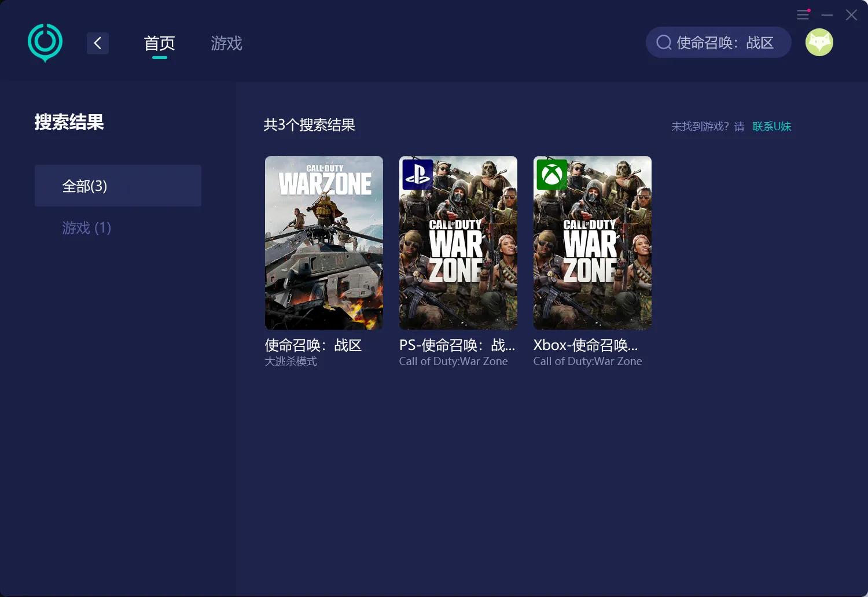The height and width of the screenshot is (597, 868).
Task: Click the underline indicator below 首页
Action: point(159,58)
